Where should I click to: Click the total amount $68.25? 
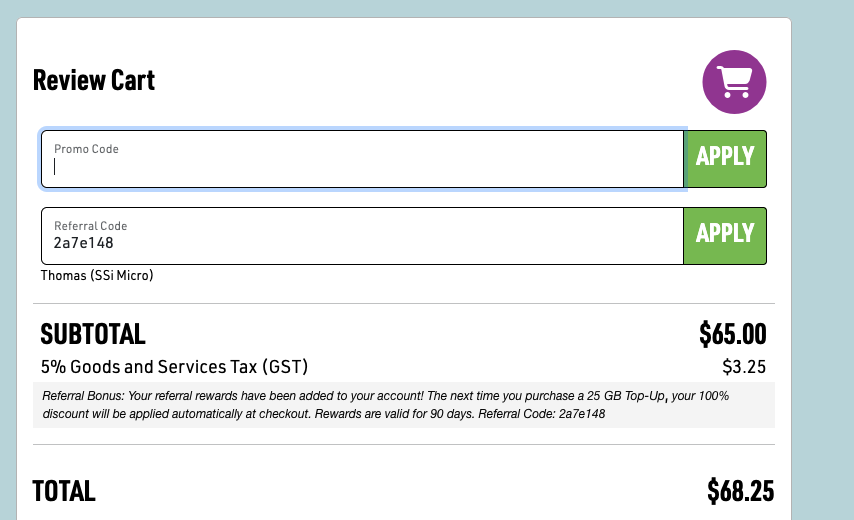[x=740, y=491]
